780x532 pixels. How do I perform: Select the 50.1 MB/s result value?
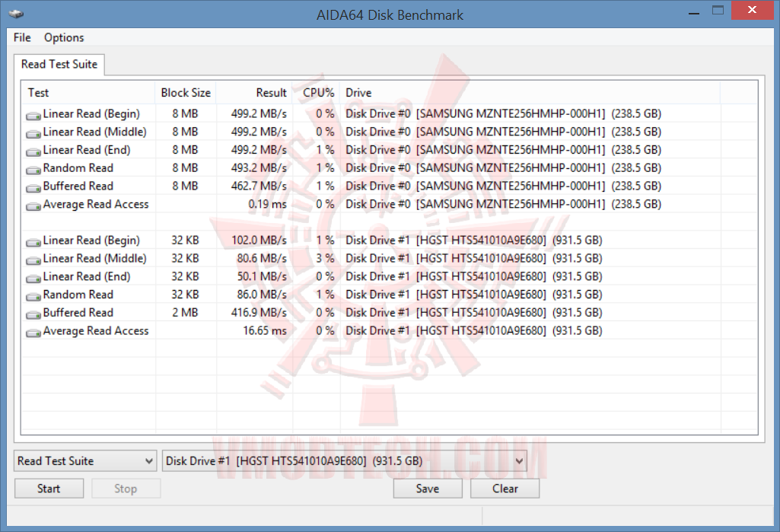[262, 276]
